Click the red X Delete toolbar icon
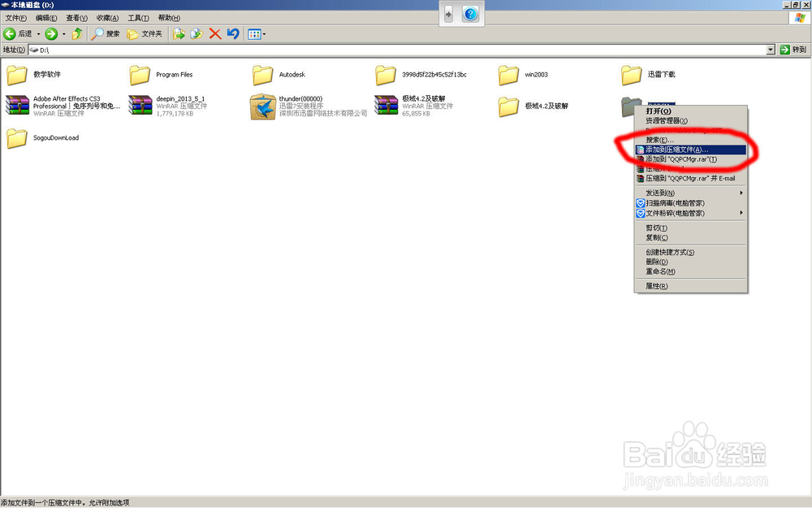Screen dimensions: 812x508 pos(215,34)
